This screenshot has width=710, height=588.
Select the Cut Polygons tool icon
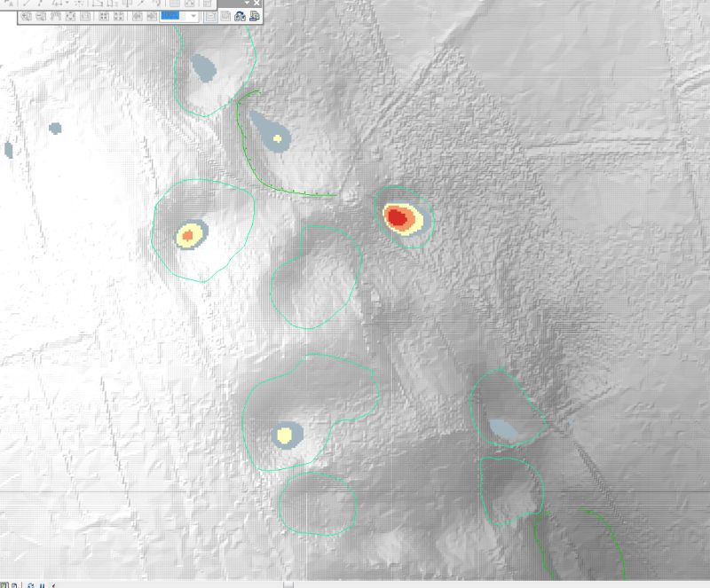click(x=112, y=5)
